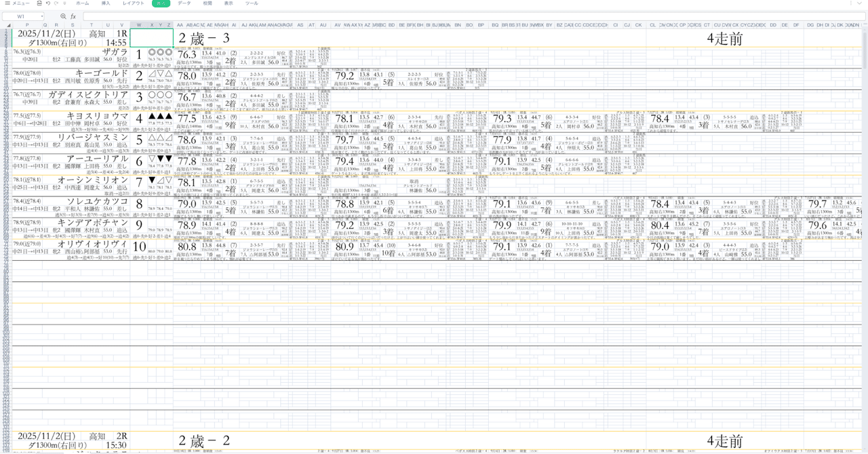
Task: Select horse name アーユーリアル
Action: point(98,159)
